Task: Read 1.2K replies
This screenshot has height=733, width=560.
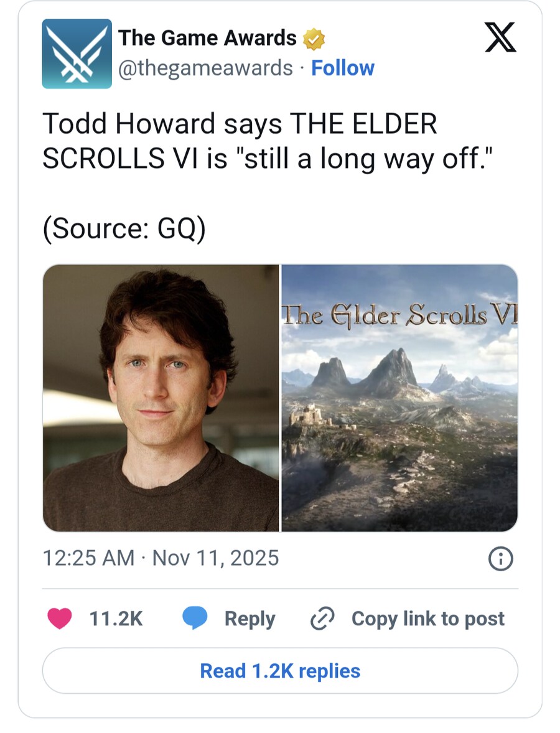Action: 280,671
